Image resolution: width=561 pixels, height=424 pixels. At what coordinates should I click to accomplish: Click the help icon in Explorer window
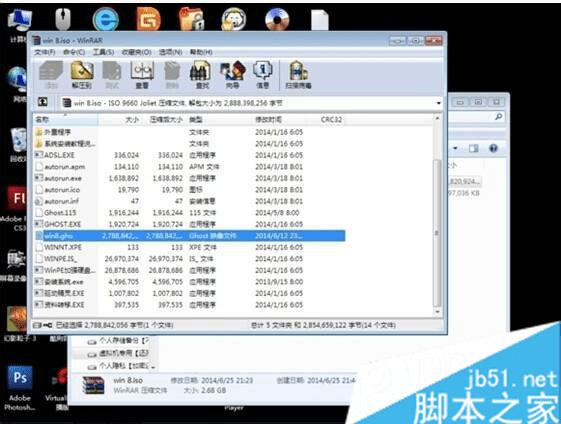click(493, 148)
